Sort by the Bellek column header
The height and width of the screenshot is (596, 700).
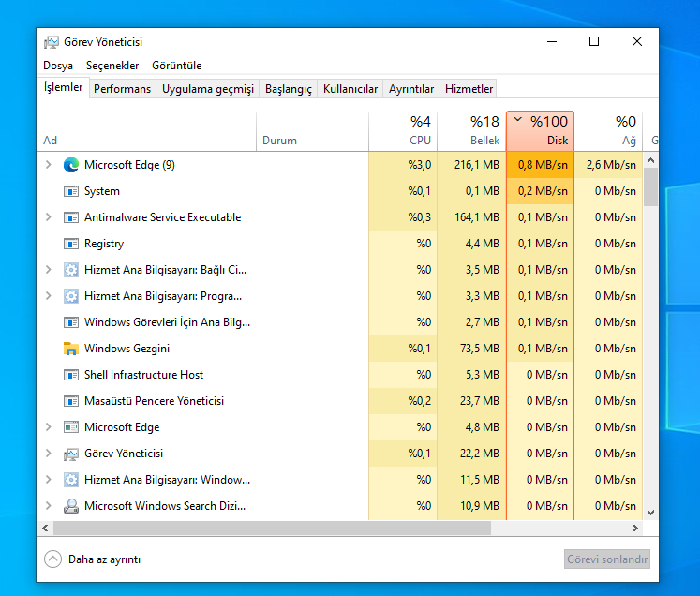point(472,131)
